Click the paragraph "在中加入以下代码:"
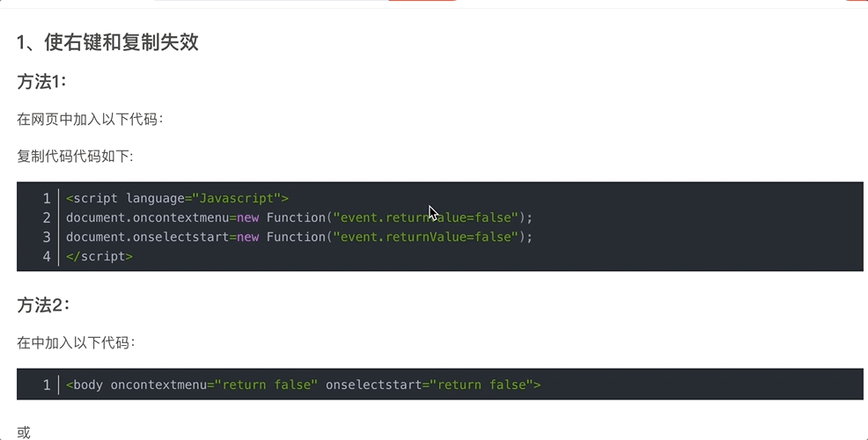Viewport: 868px width, 440px height. click(76, 342)
